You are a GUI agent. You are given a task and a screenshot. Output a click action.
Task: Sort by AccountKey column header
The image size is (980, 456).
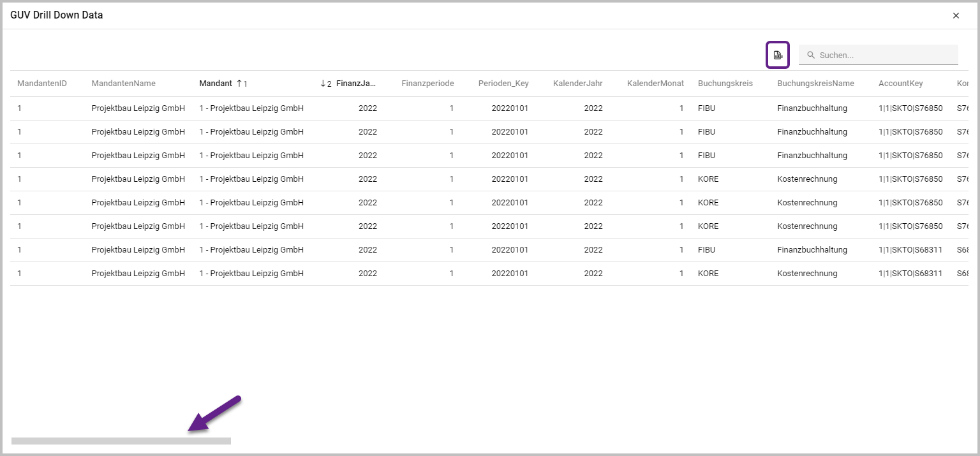[x=900, y=84]
